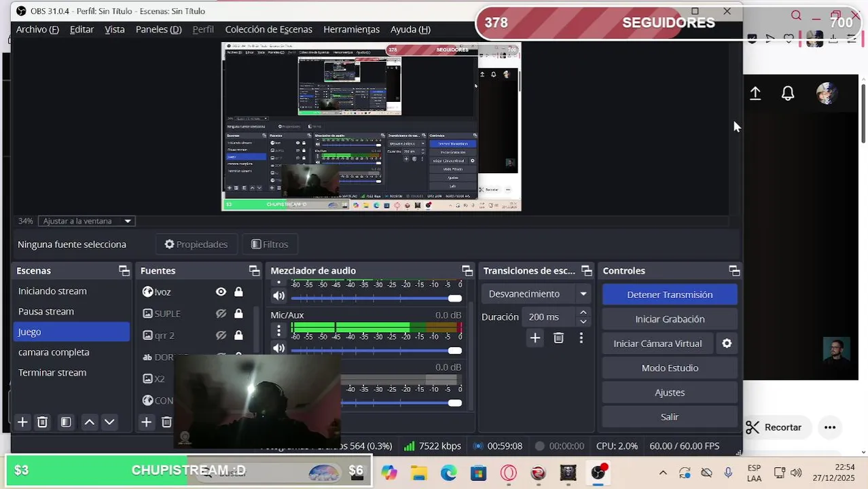Screen dimensions: 868x489
Task: Open Microsoft Store from taskbar
Action: (478, 473)
